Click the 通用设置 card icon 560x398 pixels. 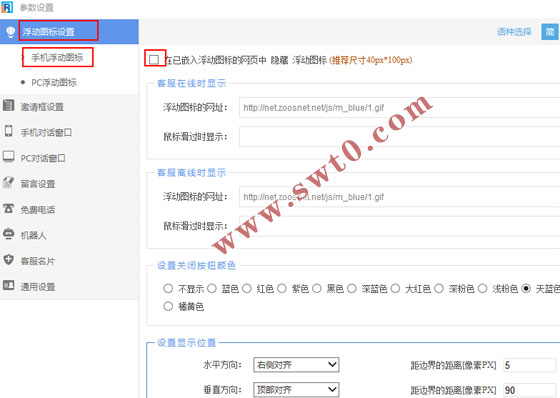point(8,285)
